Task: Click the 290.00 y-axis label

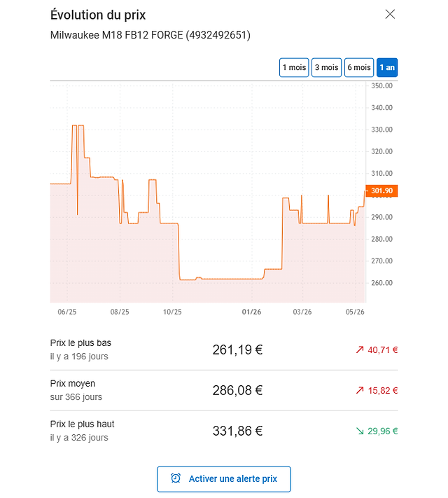Action: pos(382,217)
